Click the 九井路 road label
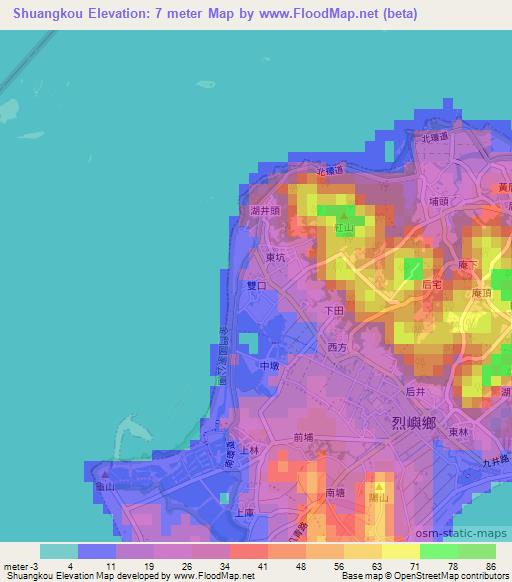The image size is (512, 582). (x=496, y=461)
